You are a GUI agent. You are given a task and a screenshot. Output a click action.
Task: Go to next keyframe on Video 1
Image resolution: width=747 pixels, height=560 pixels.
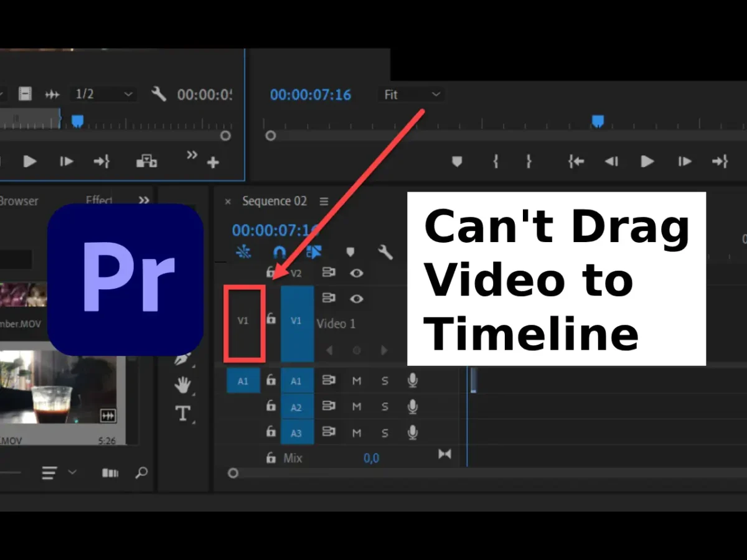tap(385, 350)
